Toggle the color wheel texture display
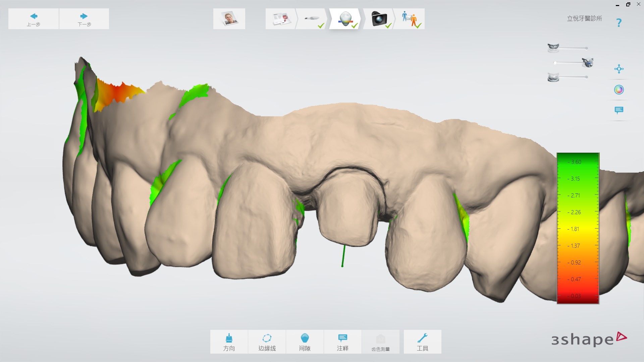Image resolution: width=644 pixels, height=362 pixels. (x=619, y=90)
